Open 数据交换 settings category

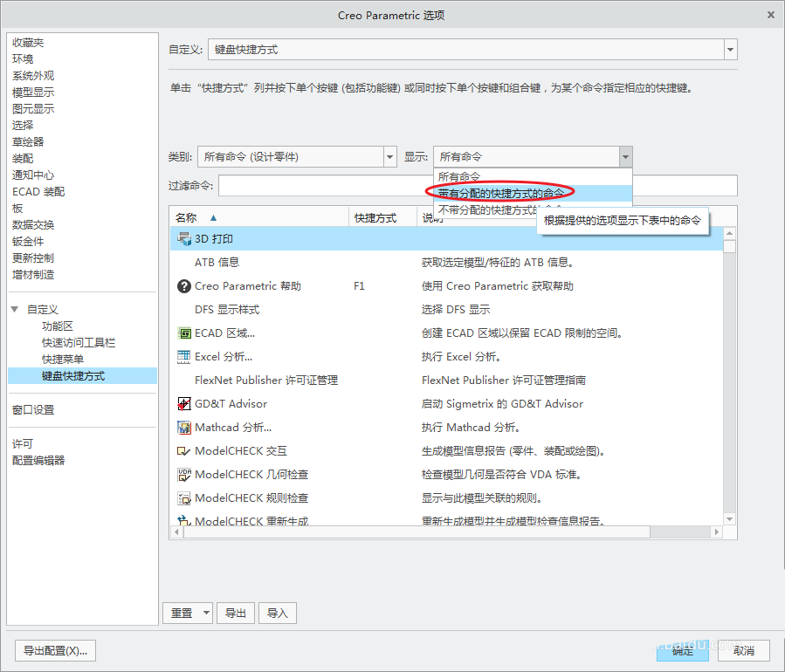click(33, 224)
